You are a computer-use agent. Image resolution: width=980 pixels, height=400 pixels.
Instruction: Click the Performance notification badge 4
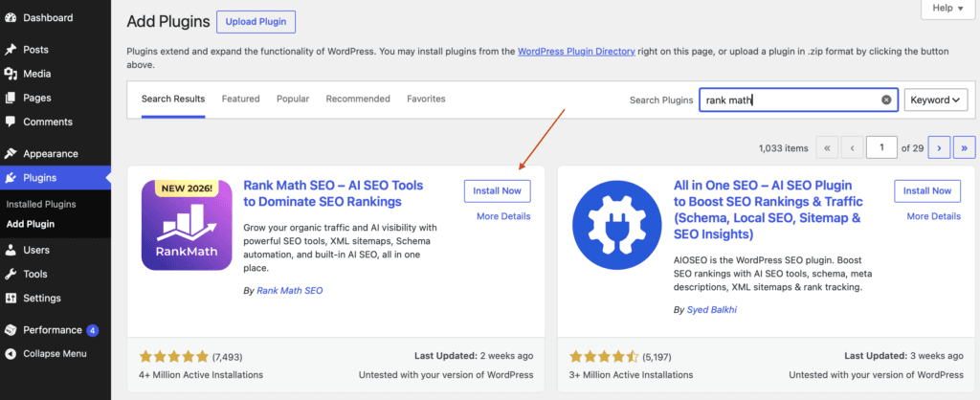(x=93, y=330)
